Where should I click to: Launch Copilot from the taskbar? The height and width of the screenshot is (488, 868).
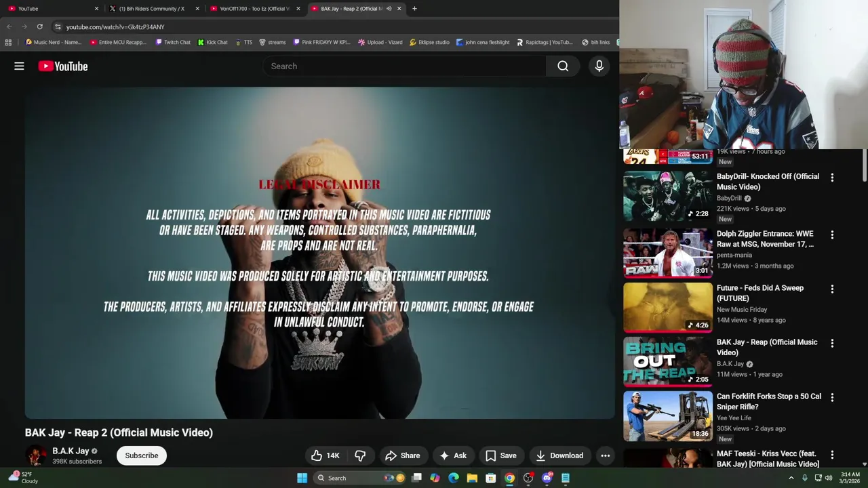pos(435,478)
